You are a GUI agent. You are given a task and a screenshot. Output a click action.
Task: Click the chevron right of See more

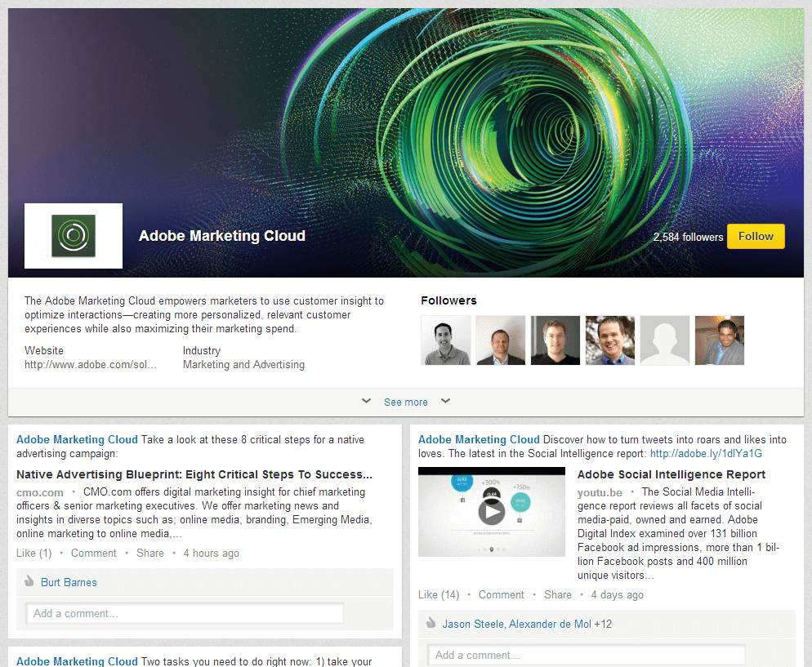coord(445,401)
